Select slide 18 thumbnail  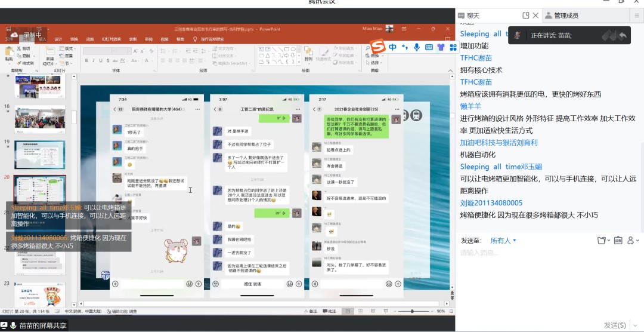pos(40,119)
